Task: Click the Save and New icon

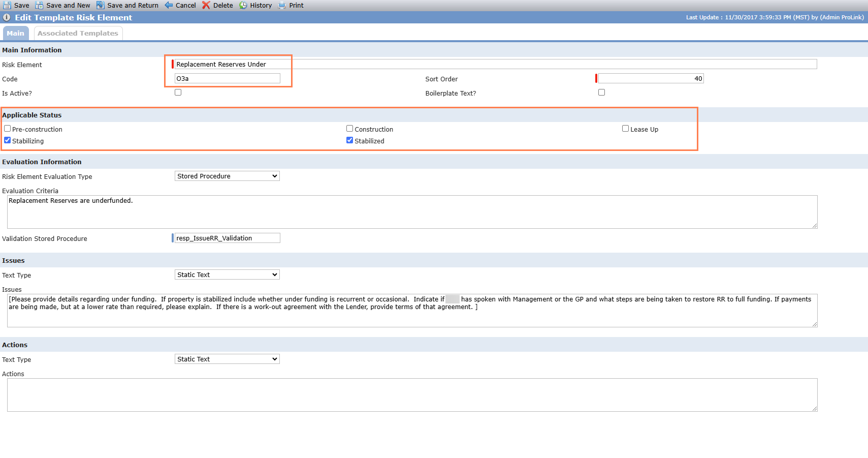Action: tap(39, 5)
